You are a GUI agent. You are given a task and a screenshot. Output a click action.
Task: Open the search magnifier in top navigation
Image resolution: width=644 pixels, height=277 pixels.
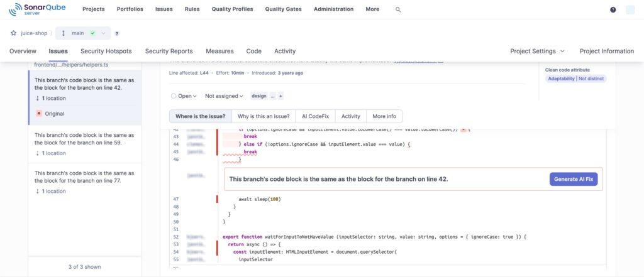pos(398,10)
